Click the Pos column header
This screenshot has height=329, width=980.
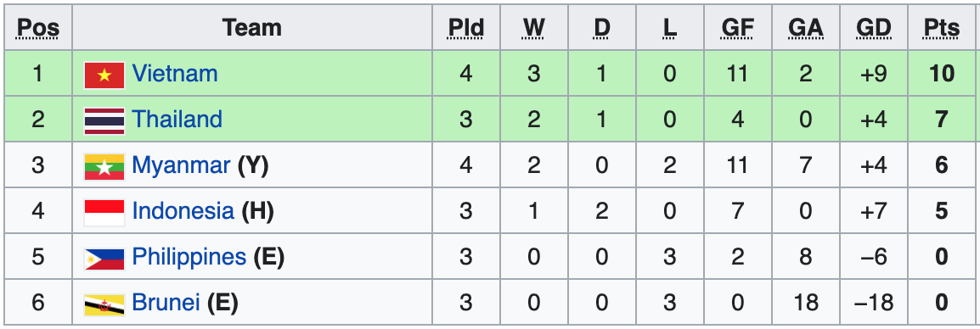[38, 28]
